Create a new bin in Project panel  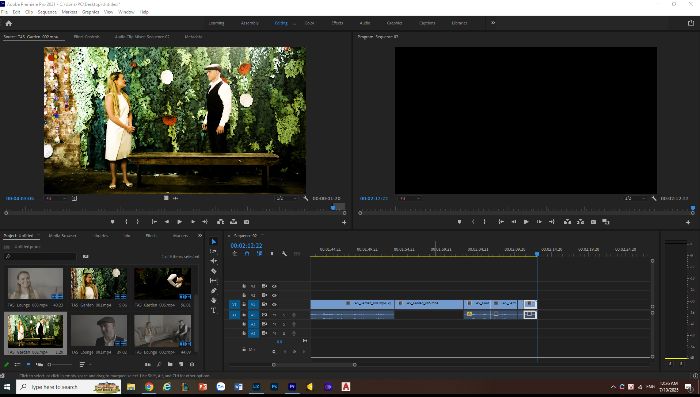pos(170,364)
